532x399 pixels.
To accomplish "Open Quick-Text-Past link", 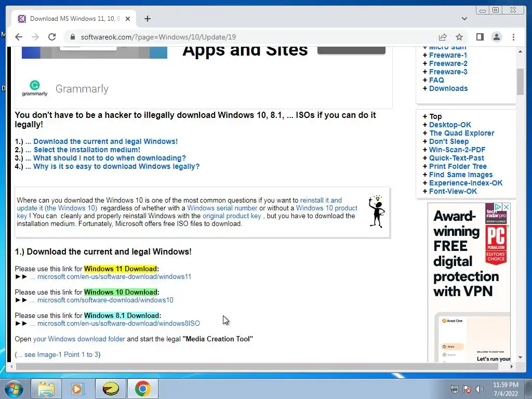I will click(x=456, y=158).
